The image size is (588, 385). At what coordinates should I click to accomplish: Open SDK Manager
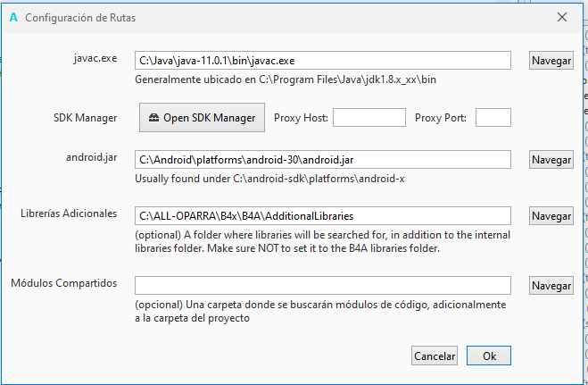coord(202,118)
